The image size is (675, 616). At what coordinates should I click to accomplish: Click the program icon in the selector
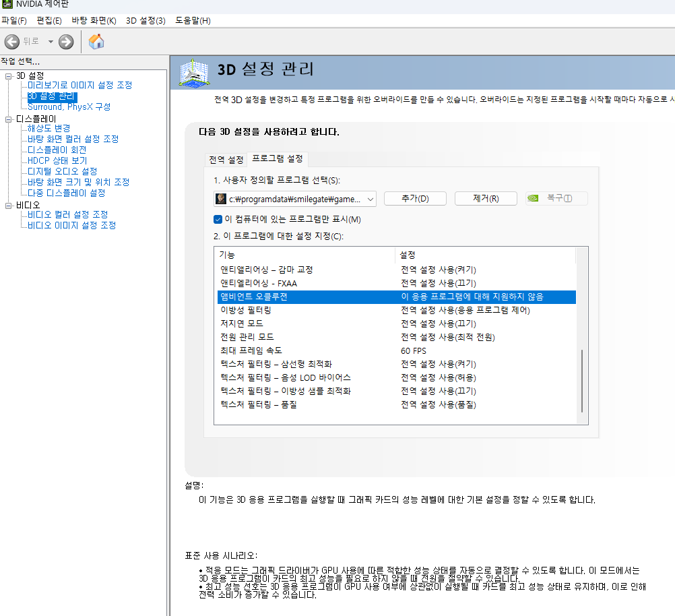pyautogui.click(x=221, y=199)
